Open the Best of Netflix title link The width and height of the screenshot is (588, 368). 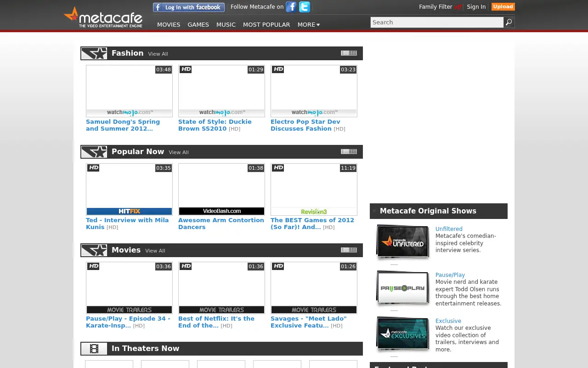coord(216,322)
